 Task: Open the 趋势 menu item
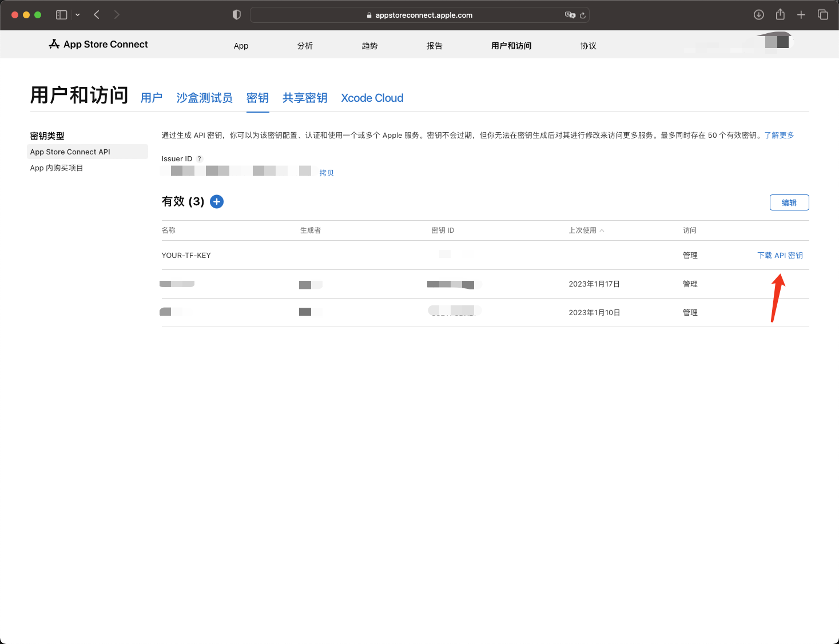(x=370, y=46)
